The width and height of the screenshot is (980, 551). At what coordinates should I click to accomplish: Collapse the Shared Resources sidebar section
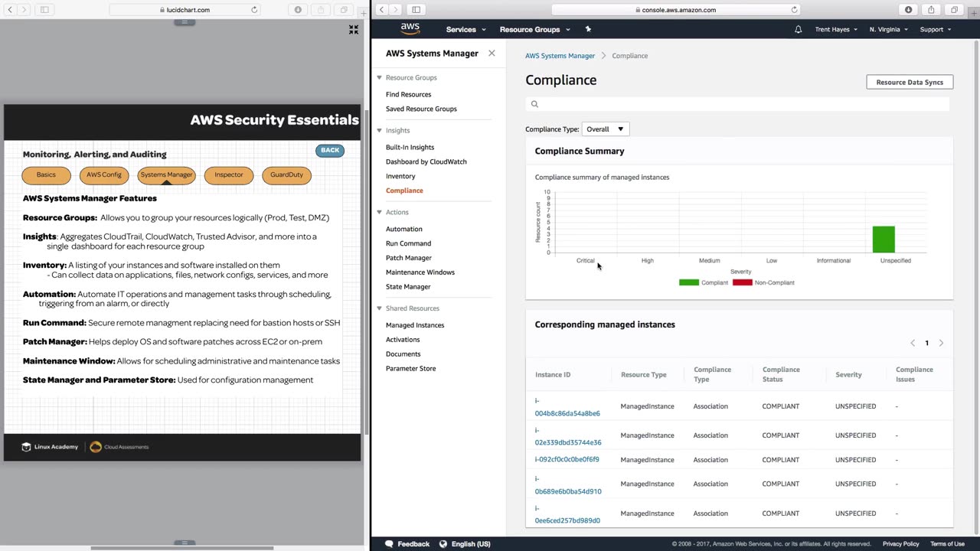379,308
